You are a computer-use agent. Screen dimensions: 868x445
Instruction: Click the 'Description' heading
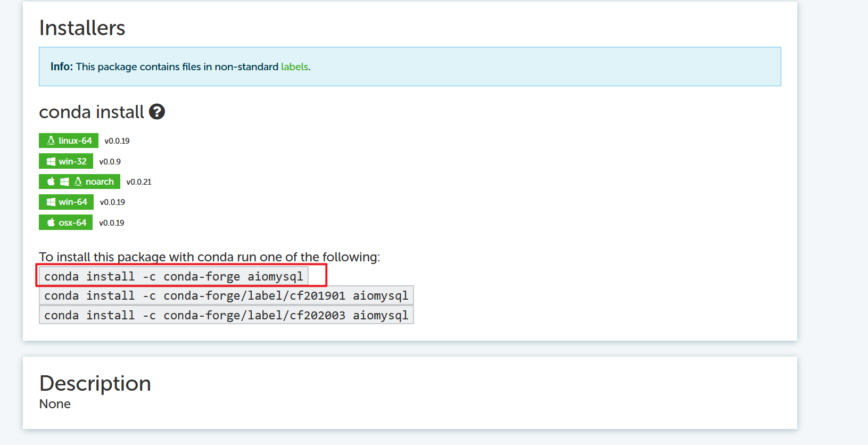tap(95, 383)
